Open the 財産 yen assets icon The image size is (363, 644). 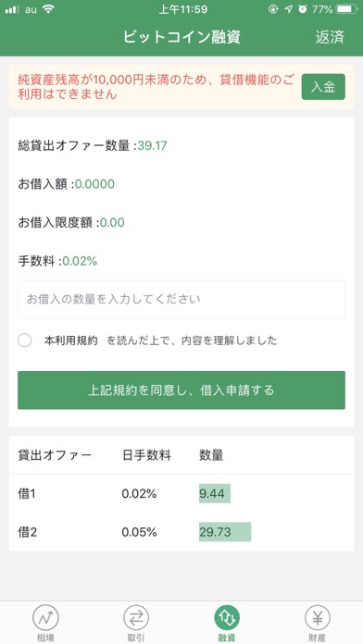click(318, 618)
